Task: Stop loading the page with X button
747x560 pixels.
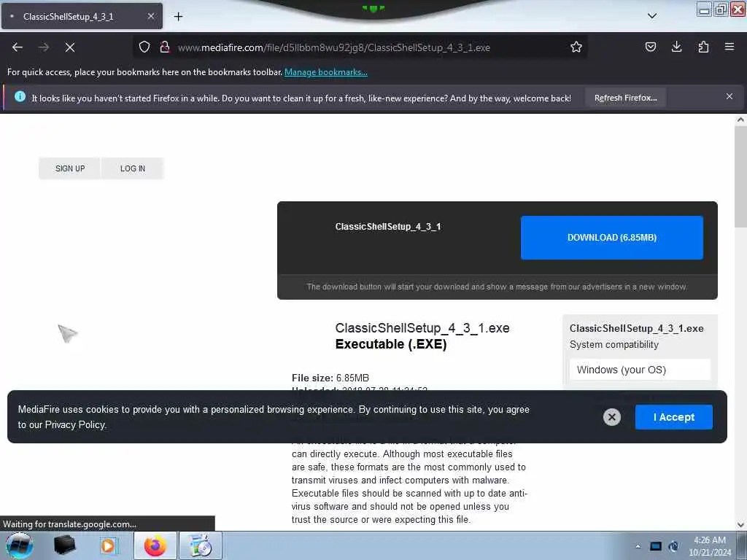Action: click(x=70, y=47)
